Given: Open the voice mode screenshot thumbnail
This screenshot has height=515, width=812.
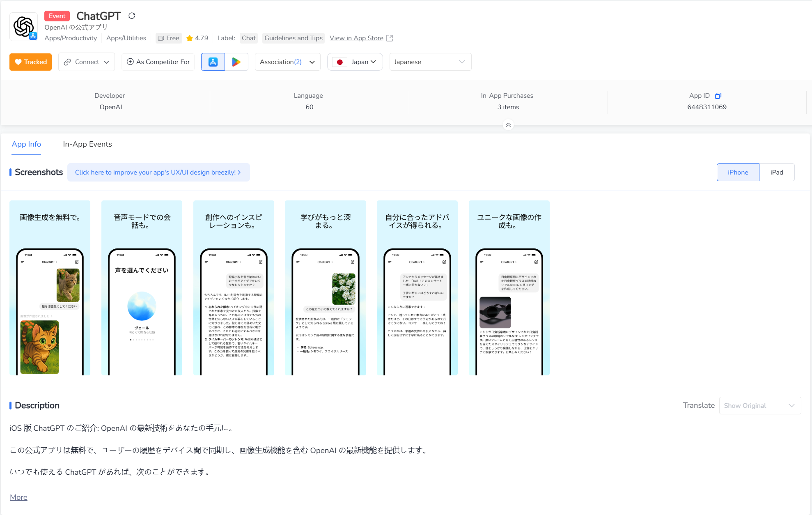Looking at the screenshot, I should point(142,288).
